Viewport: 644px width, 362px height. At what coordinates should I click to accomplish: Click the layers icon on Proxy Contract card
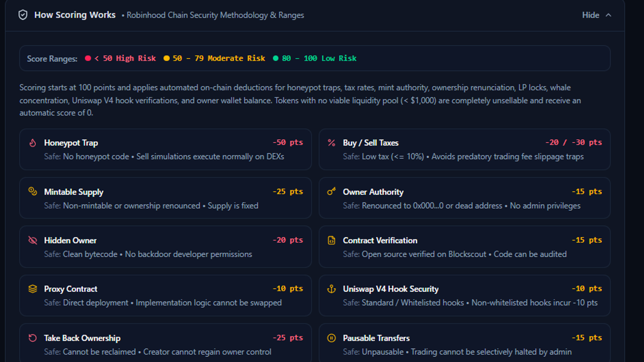click(x=33, y=289)
